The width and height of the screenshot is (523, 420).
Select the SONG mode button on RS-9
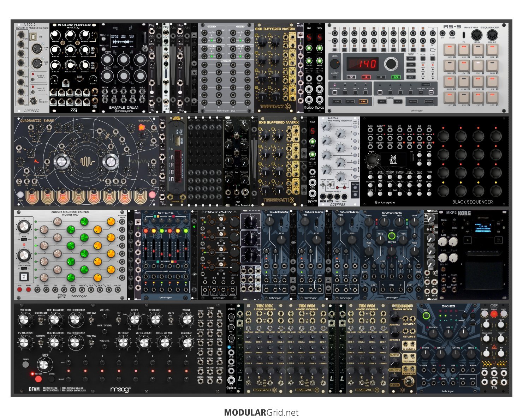[x=337, y=101]
